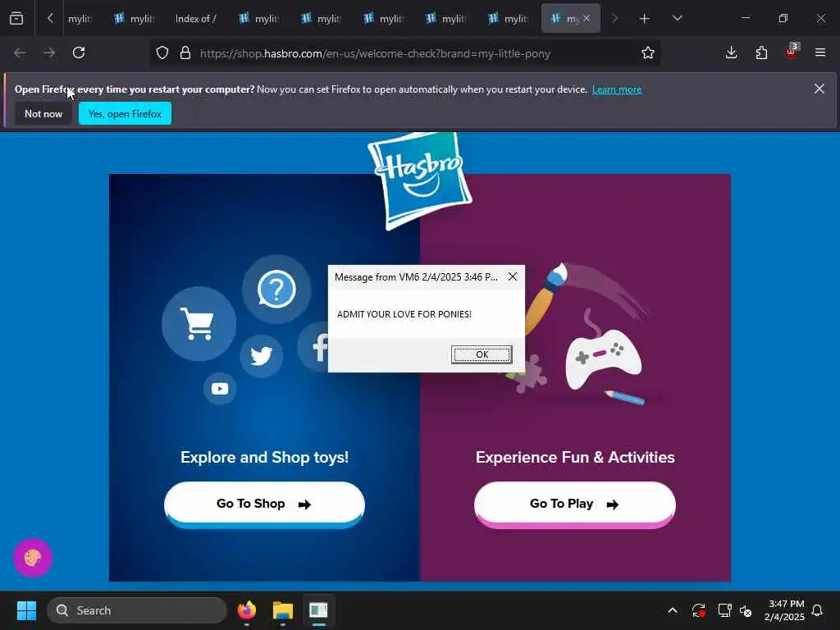Switch to the 'Index of /' tab

pyautogui.click(x=195, y=18)
